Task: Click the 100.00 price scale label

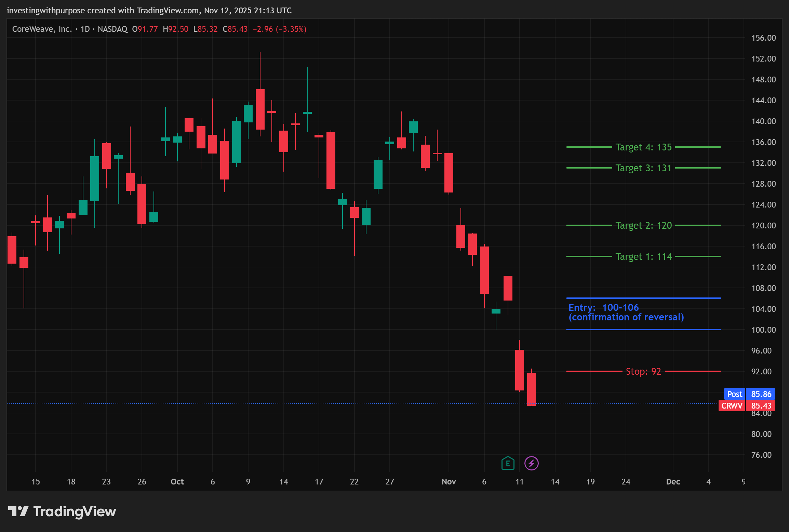Action: coord(763,330)
